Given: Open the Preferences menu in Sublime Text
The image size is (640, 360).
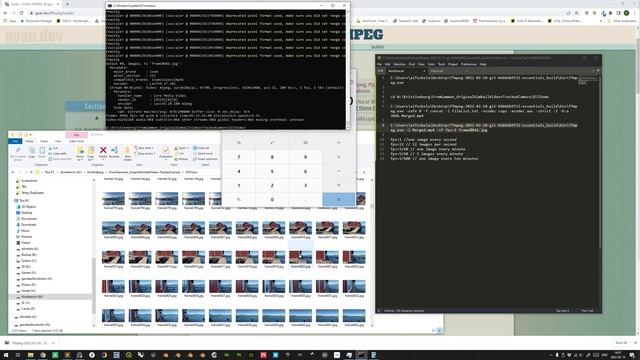Looking at the screenshot, I should 469,64.
